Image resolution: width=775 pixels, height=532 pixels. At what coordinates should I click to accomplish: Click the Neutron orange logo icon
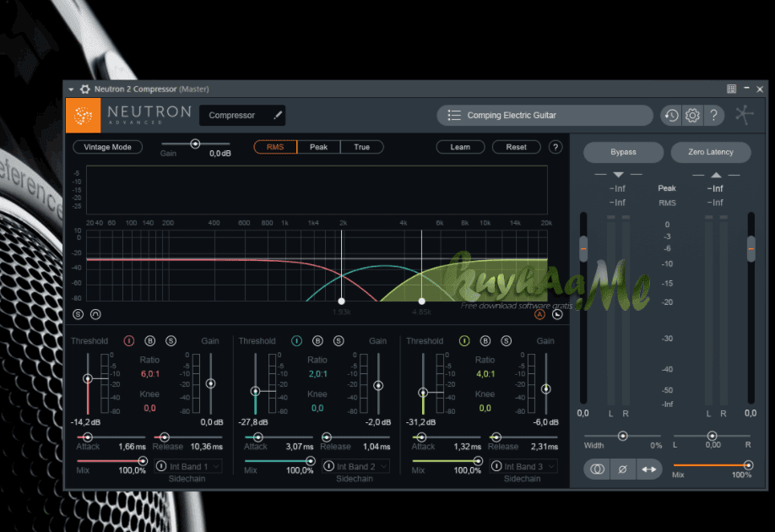83,115
